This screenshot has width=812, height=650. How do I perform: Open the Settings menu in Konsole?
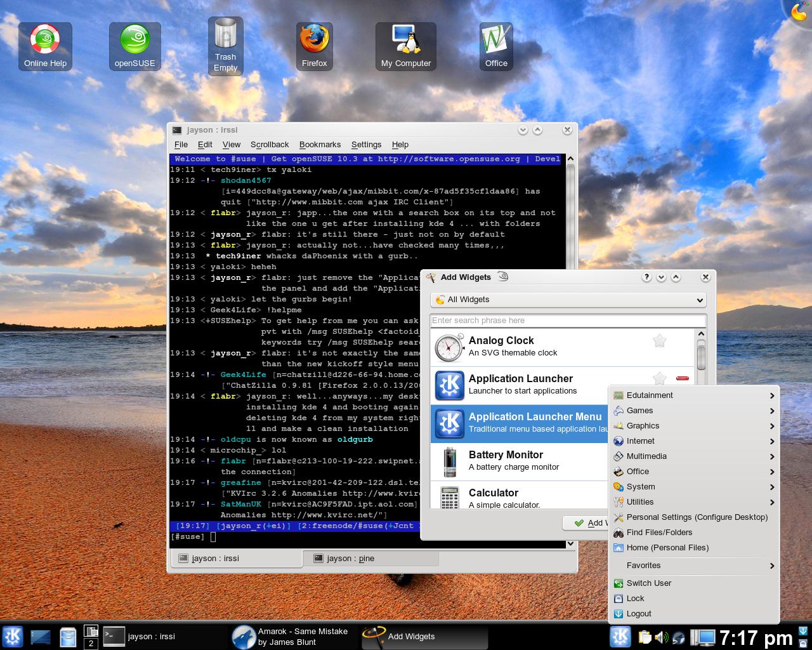366,145
